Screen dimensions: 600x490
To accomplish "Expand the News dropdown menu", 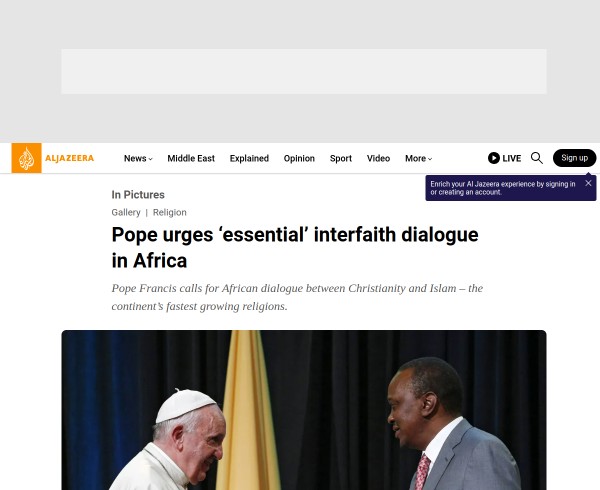I will [x=138, y=158].
